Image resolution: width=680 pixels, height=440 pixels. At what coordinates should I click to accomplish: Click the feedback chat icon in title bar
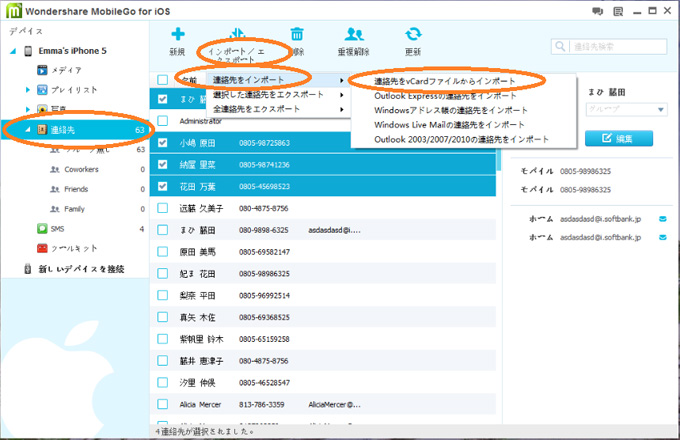click(598, 11)
